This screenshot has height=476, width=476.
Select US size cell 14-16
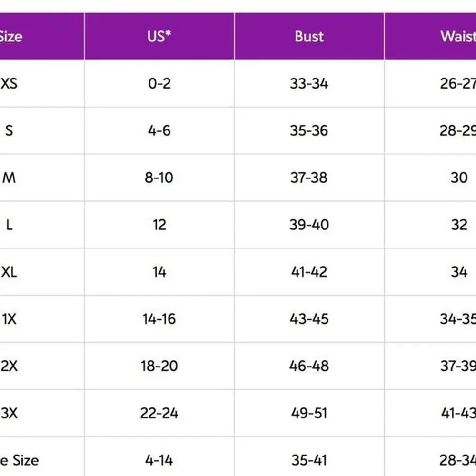(x=159, y=319)
